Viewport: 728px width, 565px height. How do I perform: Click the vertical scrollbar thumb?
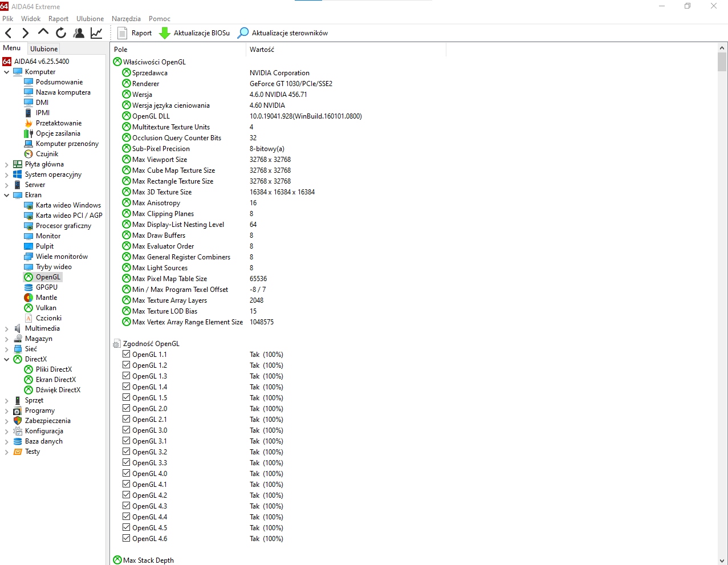(x=722, y=62)
